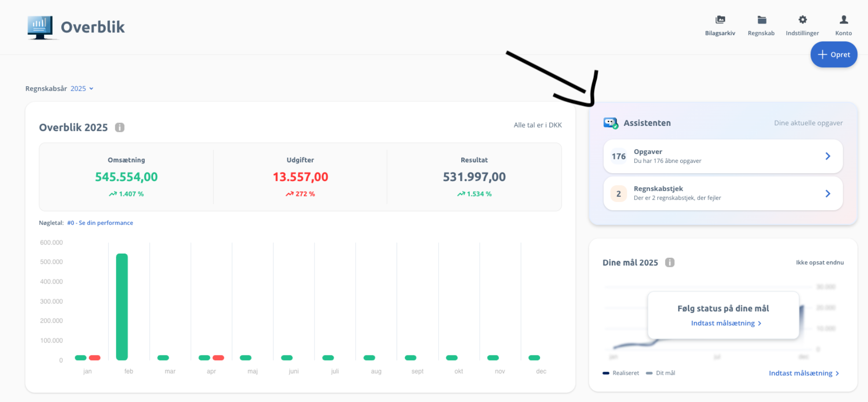Image resolution: width=868 pixels, height=402 pixels.
Task: Open Indstillinger gear icon
Action: point(803,20)
